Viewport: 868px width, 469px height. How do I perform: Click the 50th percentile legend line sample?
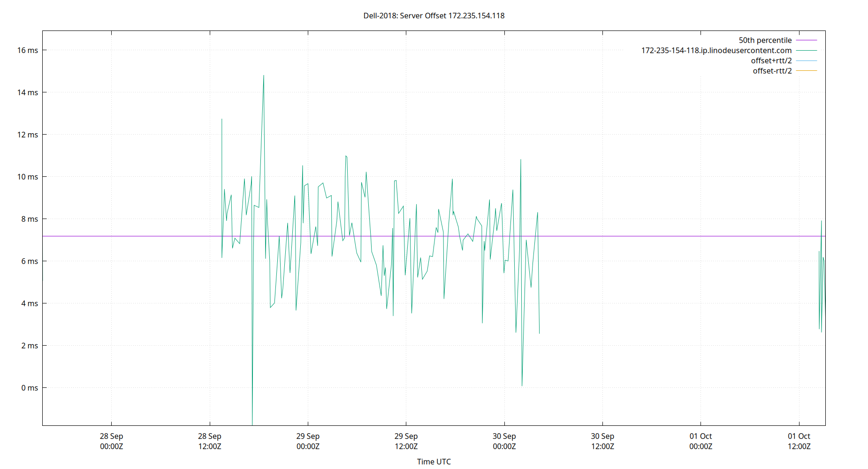click(x=807, y=40)
